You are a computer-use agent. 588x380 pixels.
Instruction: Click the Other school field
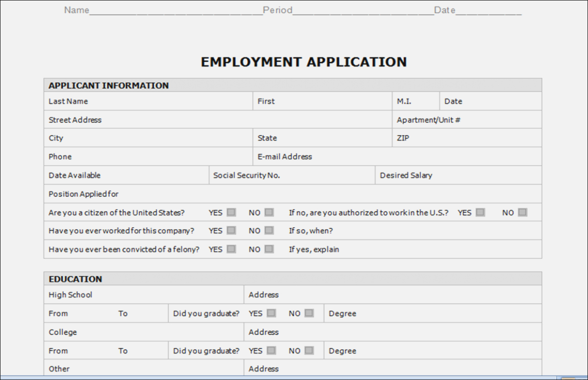click(144, 368)
